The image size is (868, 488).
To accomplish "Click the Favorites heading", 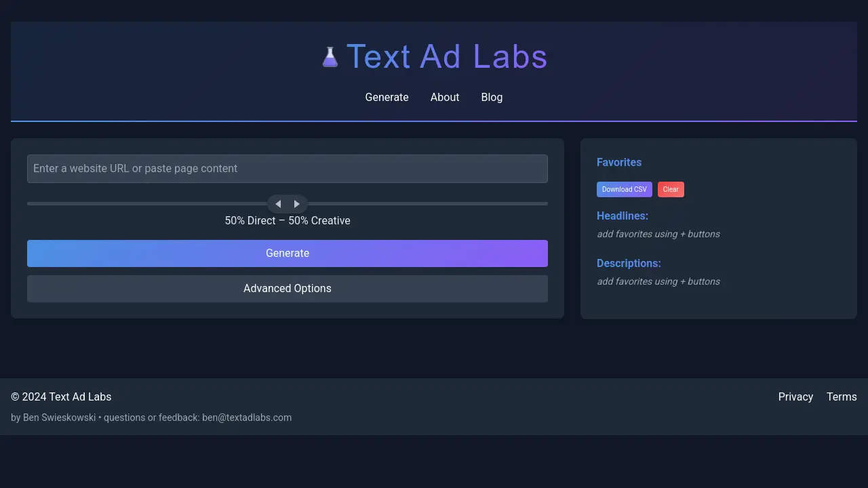I will tap(619, 163).
